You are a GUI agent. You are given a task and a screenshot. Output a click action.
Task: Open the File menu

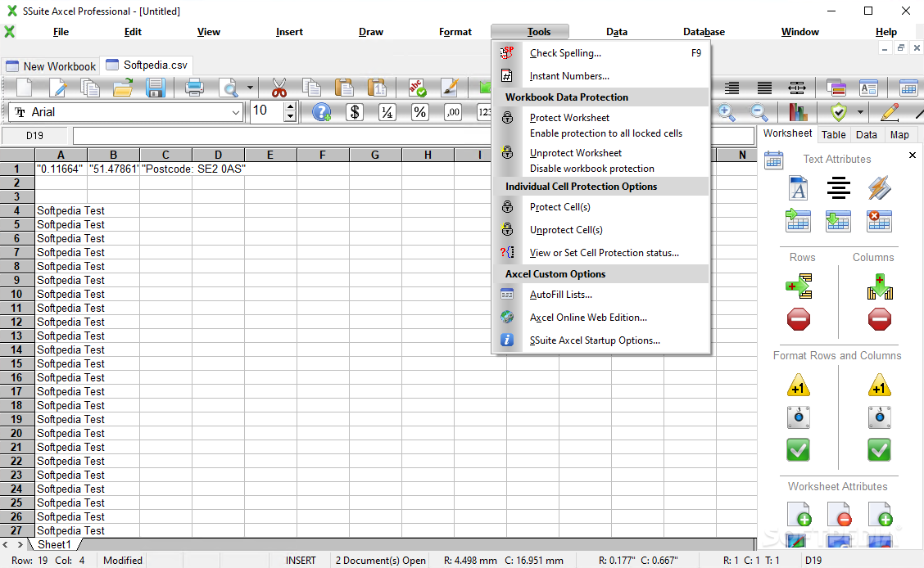61,32
